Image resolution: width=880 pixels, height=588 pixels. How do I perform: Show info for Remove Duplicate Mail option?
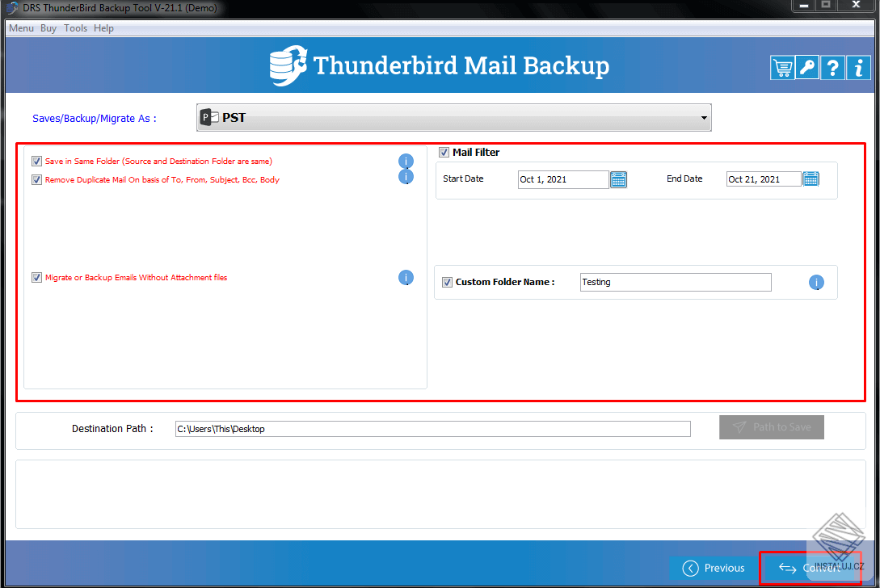tap(406, 177)
